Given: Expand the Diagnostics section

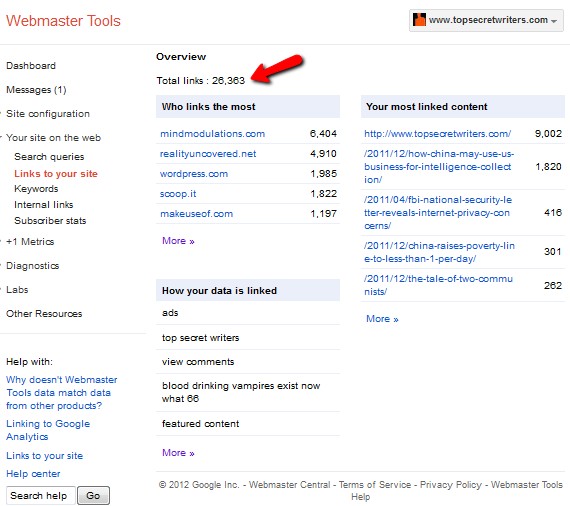Looking at the screenshot, I should [32, 266].
